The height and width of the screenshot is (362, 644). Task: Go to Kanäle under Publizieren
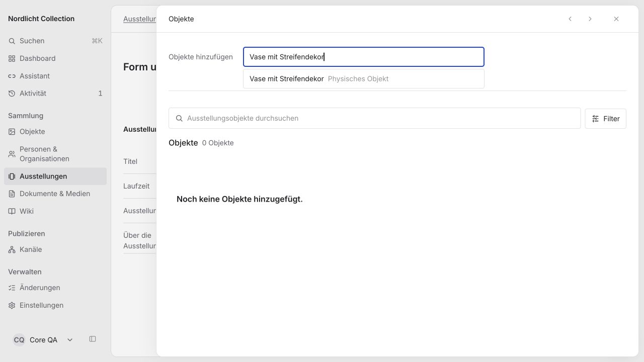[55, 250]
